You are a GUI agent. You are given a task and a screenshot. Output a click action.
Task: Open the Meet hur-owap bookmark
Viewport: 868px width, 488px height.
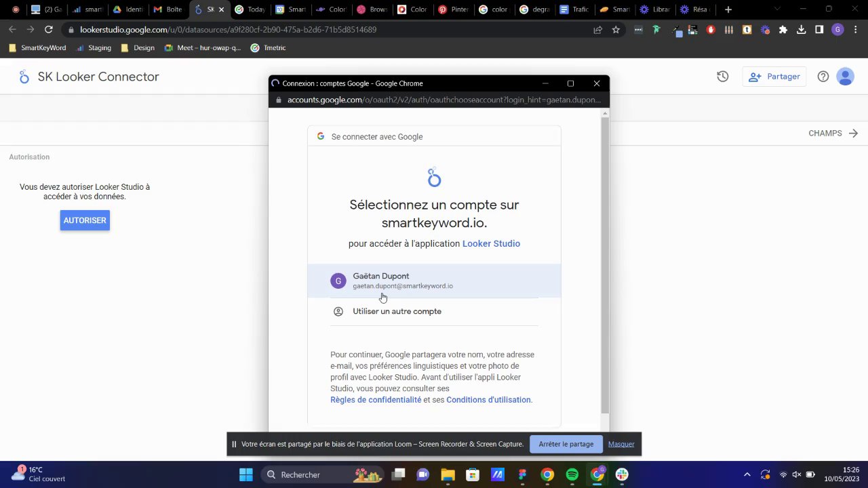203,48
